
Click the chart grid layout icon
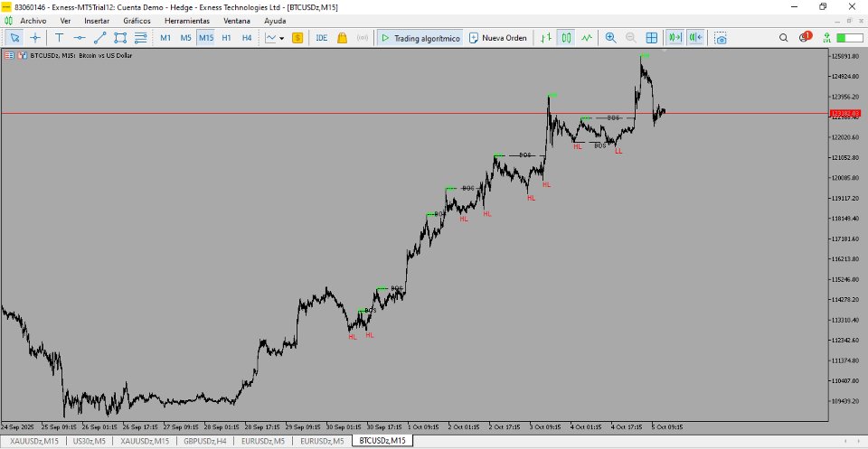coord(652,38)
